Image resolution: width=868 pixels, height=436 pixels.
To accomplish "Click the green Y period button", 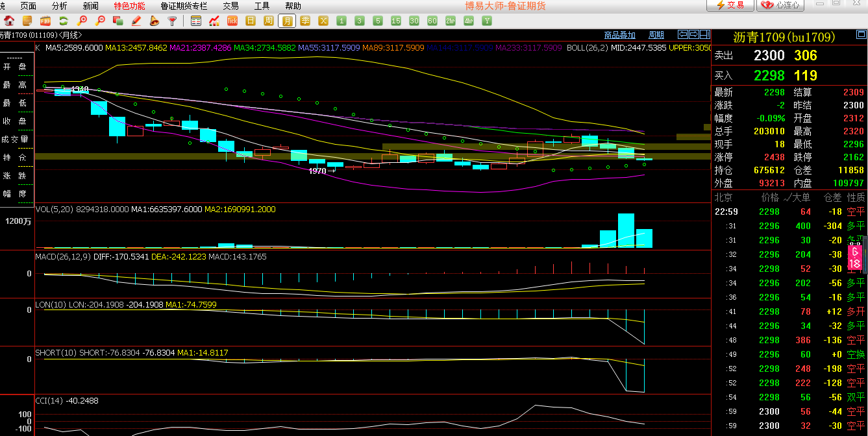I will pyautogui.click(x=487, y=21).
